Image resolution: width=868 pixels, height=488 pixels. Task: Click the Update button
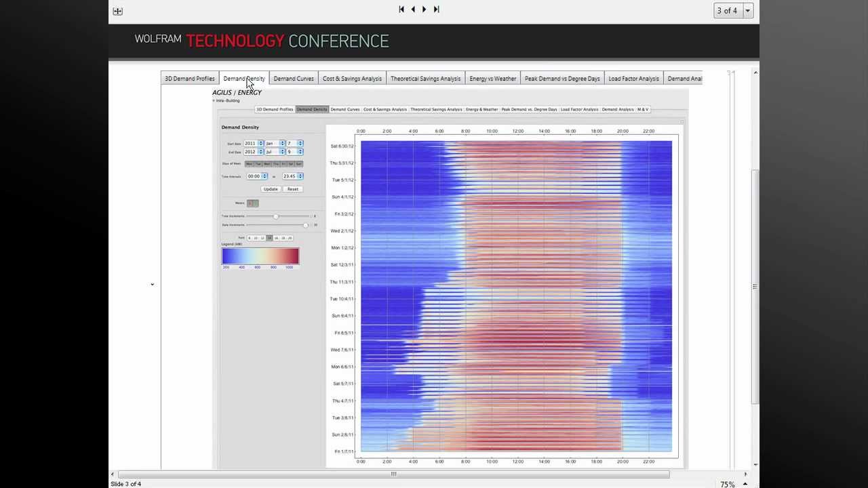click(271, 189)
